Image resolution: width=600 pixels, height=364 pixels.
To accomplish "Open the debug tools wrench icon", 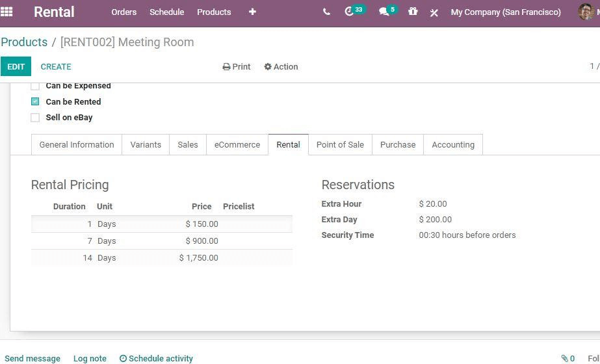I will coord(434,12).
